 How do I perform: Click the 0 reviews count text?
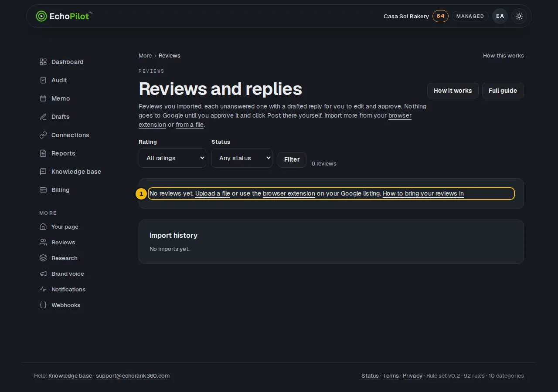(x=324, y=164)
